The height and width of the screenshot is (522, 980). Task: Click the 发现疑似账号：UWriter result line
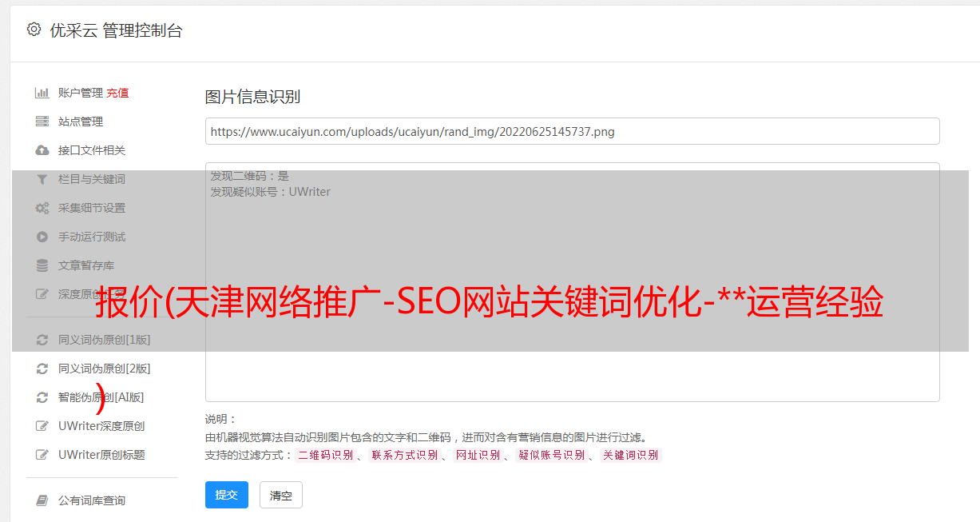270,192
